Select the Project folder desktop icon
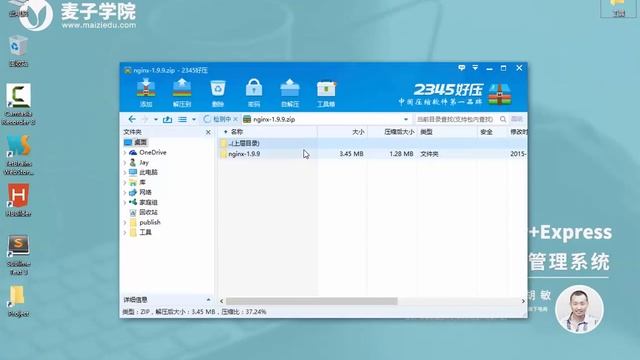The width and height of the screenshot is (640, 360). point(18,301)
